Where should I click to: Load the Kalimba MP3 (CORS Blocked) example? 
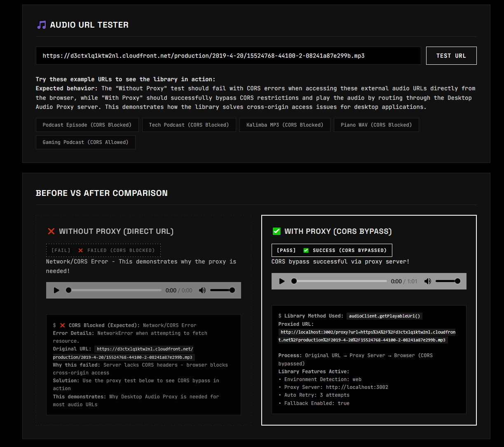285,125
